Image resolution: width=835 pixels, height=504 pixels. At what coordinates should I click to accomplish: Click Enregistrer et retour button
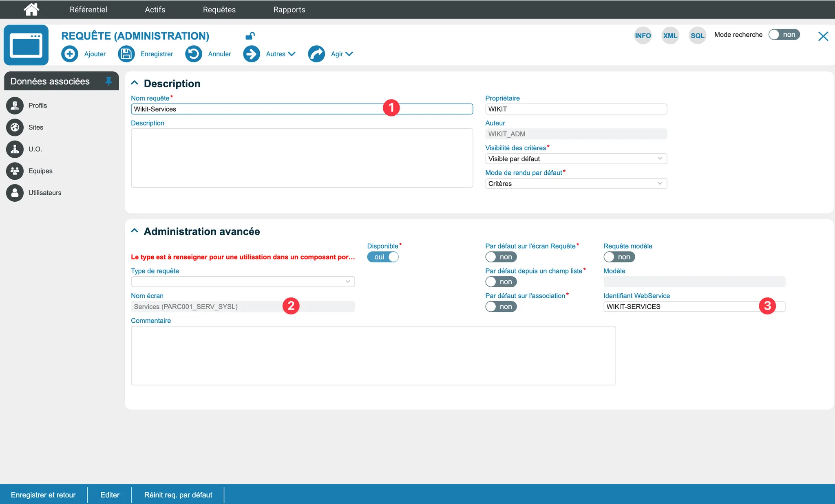pyautogui.click(x=43, y=495)
